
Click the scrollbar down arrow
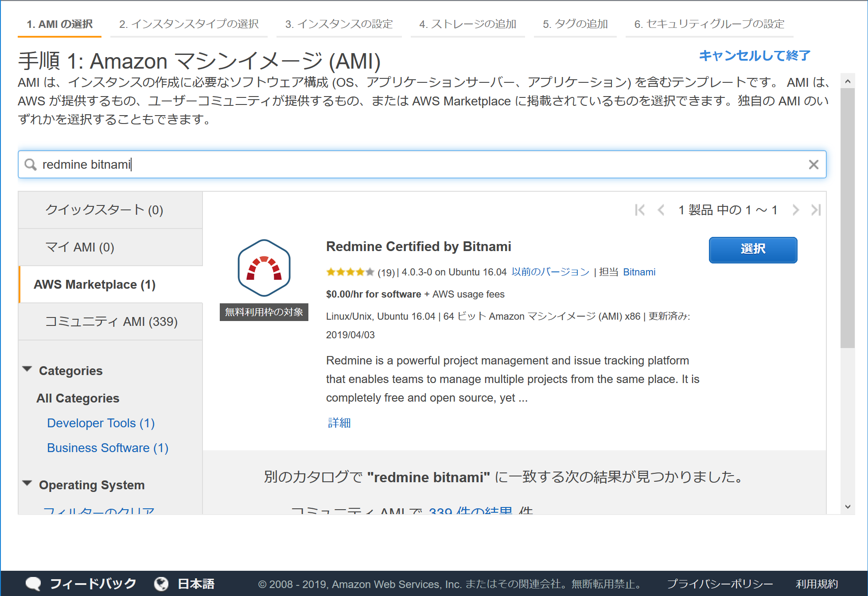[848, 507]
